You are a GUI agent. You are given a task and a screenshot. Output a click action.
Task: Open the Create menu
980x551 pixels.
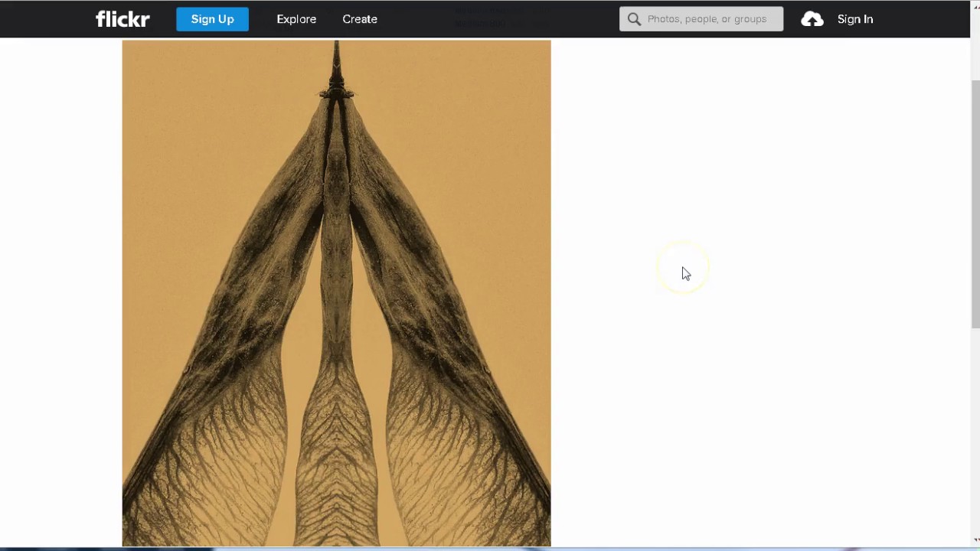coord(360,19)
